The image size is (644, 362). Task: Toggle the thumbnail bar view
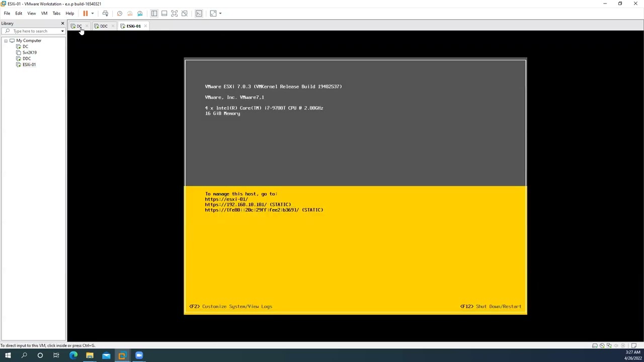(x=164, y=14)
